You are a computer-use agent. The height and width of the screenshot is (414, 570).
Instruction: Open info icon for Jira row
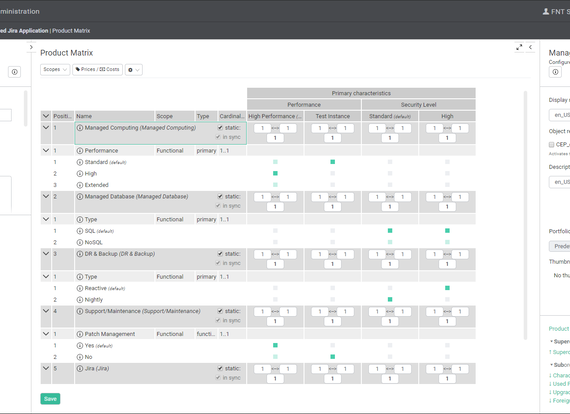click(80, 369)
